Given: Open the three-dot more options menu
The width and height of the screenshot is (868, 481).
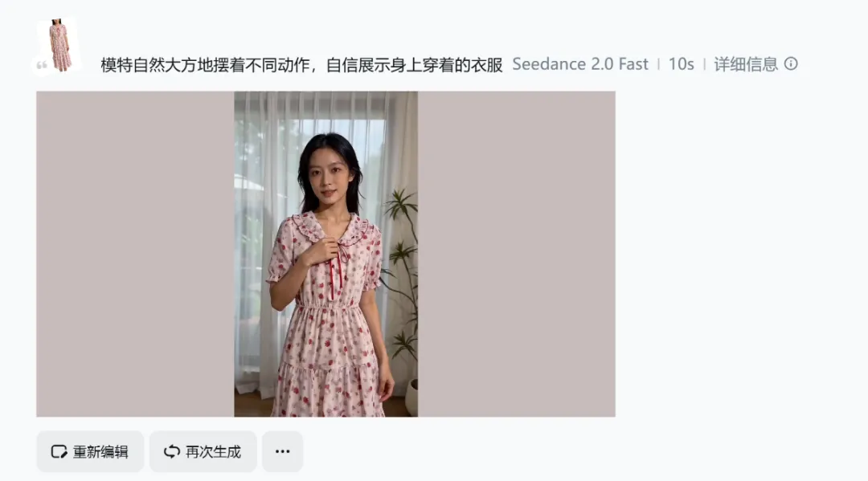Looking at the screenshot, I should click(x=282, y=452).
